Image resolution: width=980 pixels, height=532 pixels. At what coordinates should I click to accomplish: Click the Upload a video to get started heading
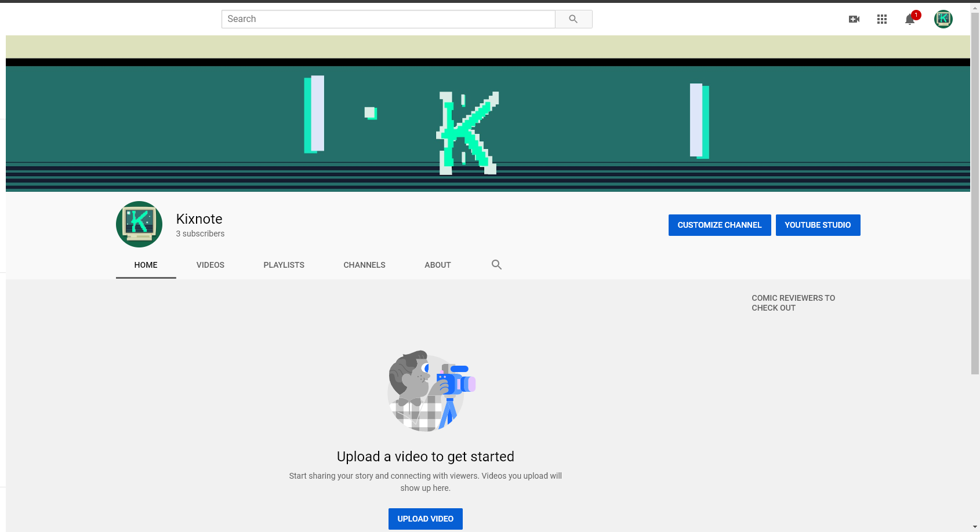[426, 457]
